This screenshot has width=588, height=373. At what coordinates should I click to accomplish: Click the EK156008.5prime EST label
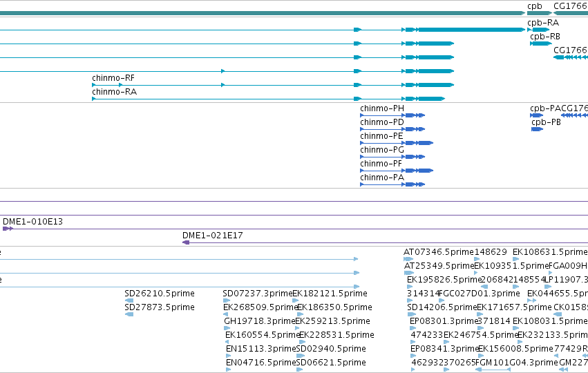515,349
